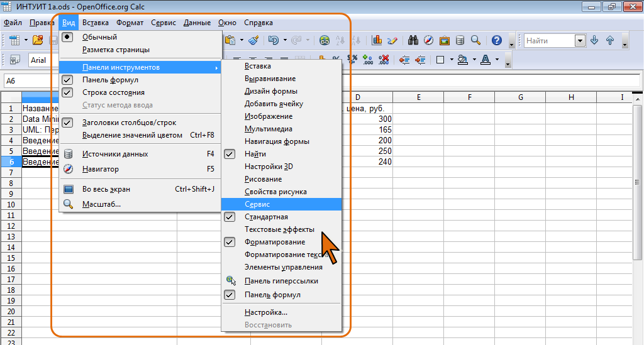Screen dimensions: 644x345
Task: Open the Undo history dropdown arrow
Action: coord(285,40)
